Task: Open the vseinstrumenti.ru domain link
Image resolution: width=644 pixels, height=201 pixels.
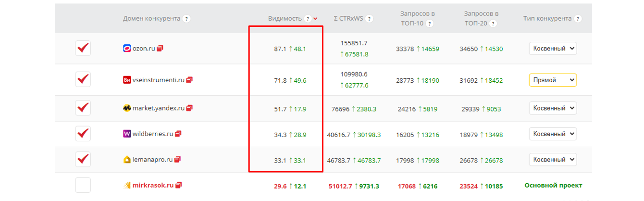Action: click(x=159, y=80)
